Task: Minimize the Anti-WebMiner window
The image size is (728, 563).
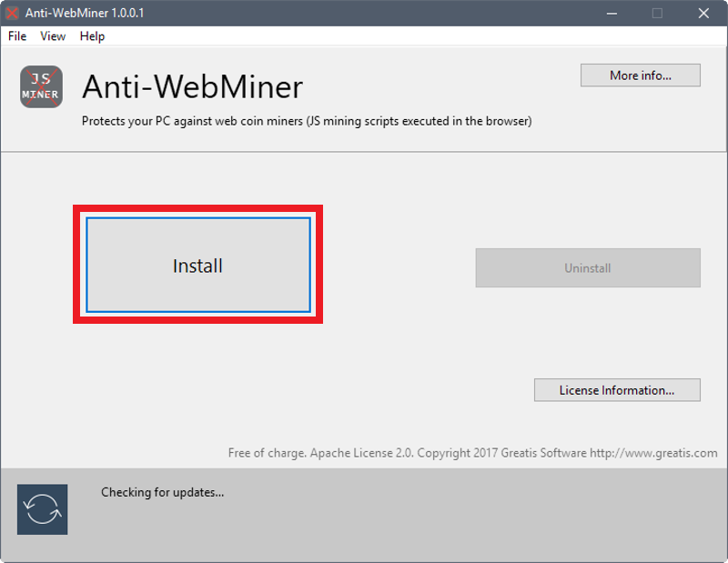Action: click(612, 13)
